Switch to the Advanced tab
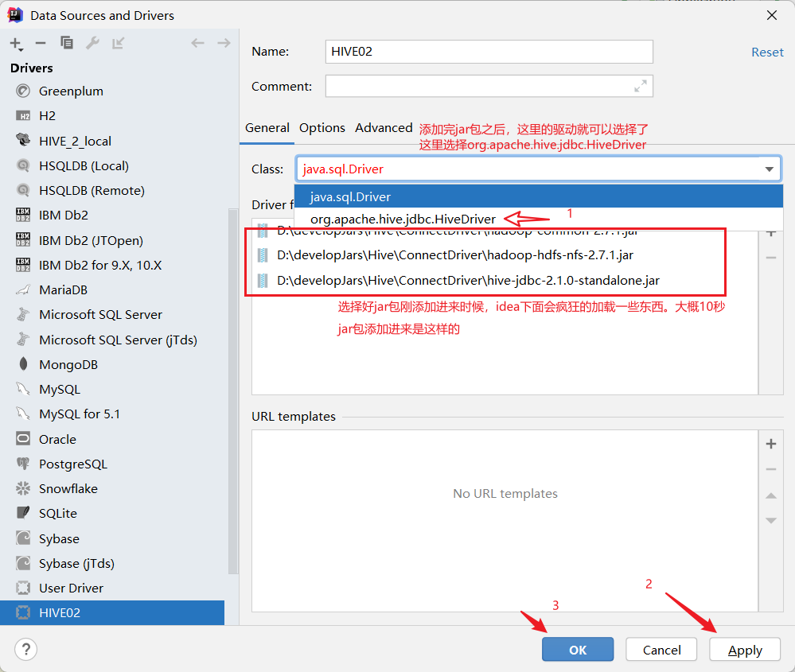The width and height of the screenshot is (795, 672). pos(384,127)
